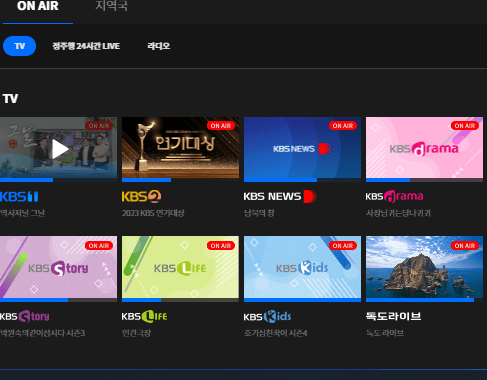Click the KBS2 program progress bar
487x380 pixels.
point(180,180)
